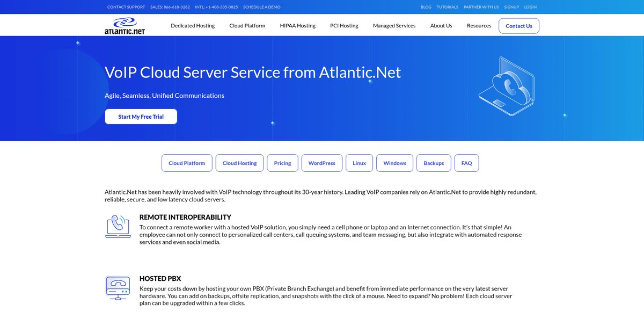
Task: Click the international number +1-408-335-0825
Action: click(216, 7)
